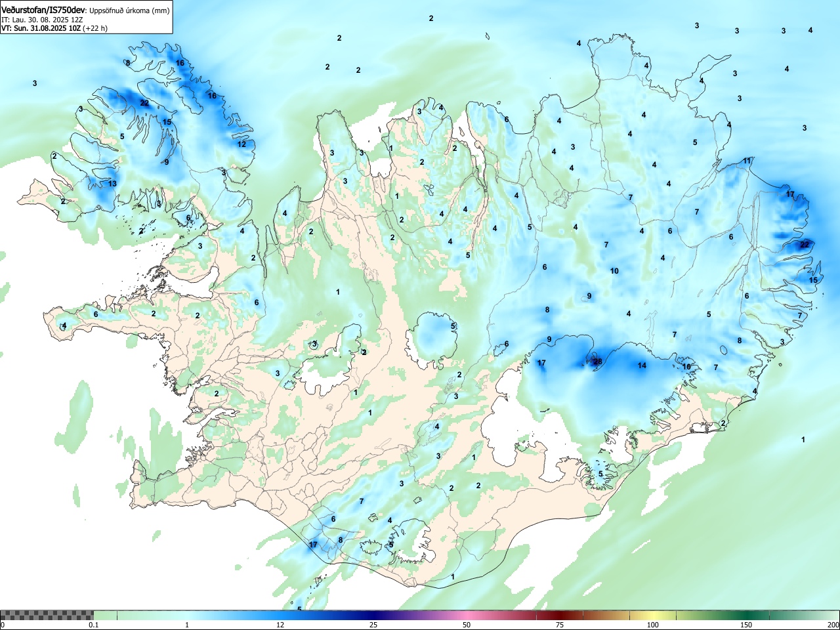Click the "13" precipitation value on the map
The height and width of the screenshot is (630, 840).
pos(112,184)
